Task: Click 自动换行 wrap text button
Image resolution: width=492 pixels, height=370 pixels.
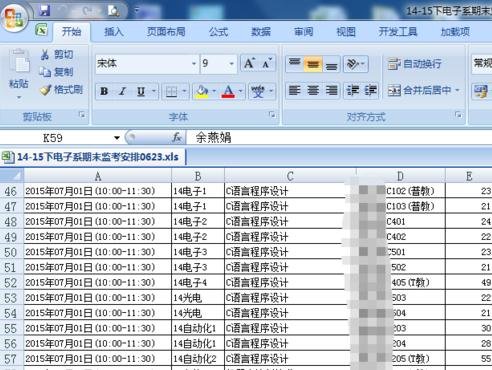Action: pos(415,63)
